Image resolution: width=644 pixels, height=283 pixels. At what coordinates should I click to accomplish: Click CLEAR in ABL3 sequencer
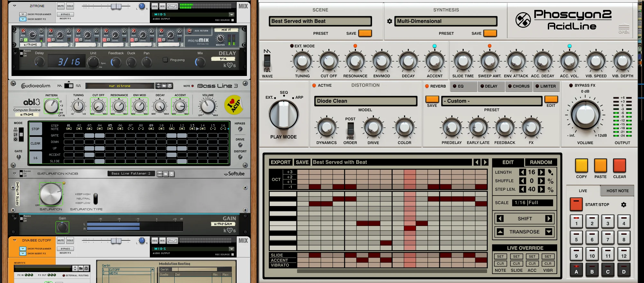[x=35, y=144]
